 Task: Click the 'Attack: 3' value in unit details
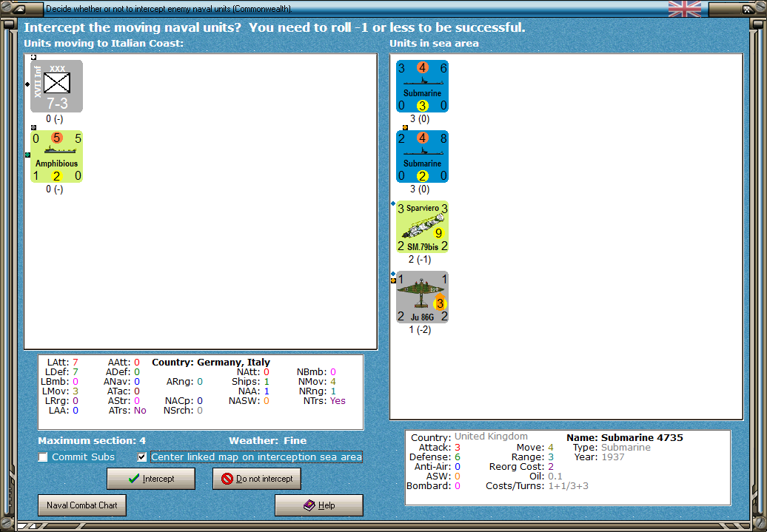coord(439,448)
